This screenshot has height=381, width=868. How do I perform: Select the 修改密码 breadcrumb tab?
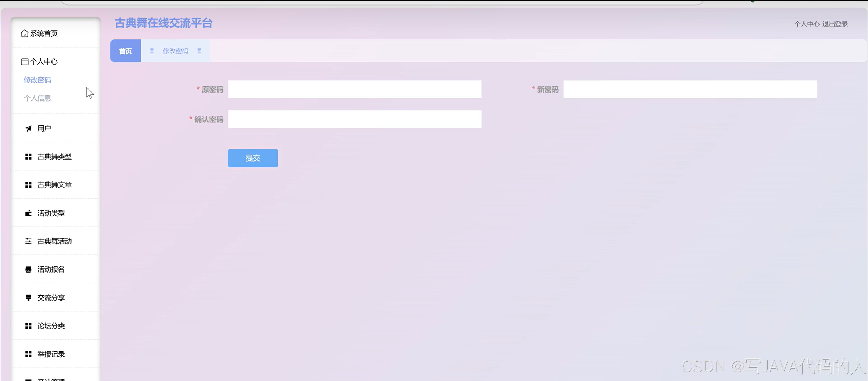click(175, 51)
